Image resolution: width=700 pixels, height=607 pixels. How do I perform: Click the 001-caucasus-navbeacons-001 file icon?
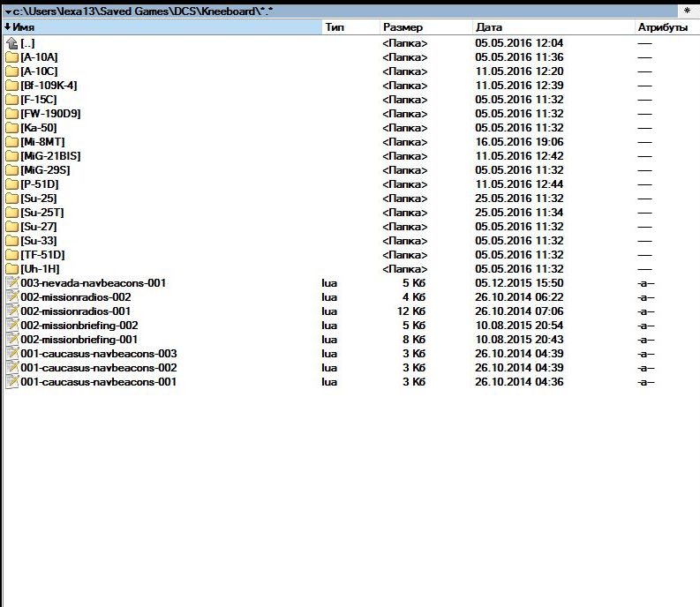pyautogui.click(x=12, y=382)
